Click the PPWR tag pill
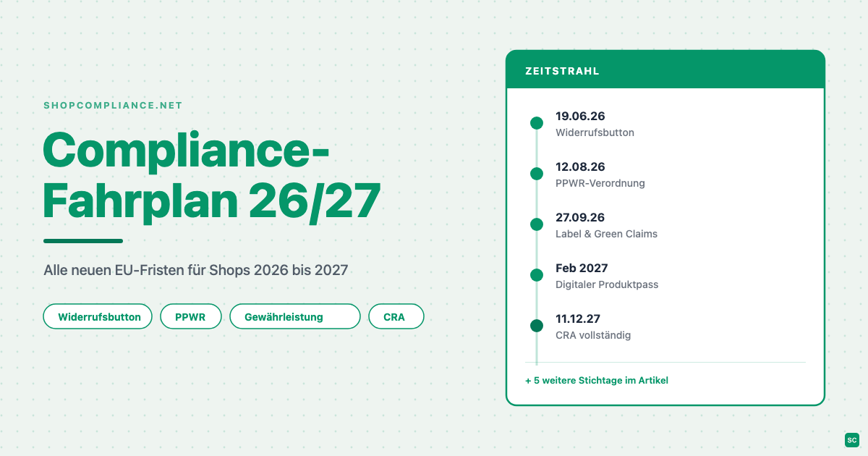The height and width of the screenshot is (456, 868). [191, 316]
